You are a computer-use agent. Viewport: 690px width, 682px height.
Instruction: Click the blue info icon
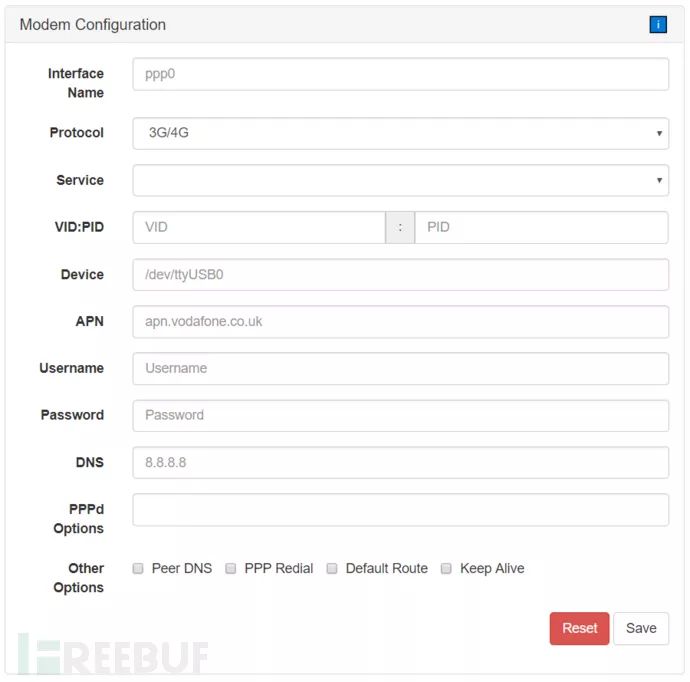[x=657, y=25]
